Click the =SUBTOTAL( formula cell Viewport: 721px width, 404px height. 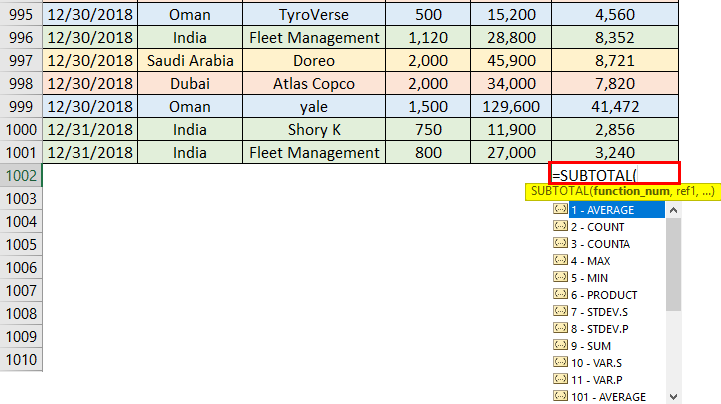click(x=614, y=174)
